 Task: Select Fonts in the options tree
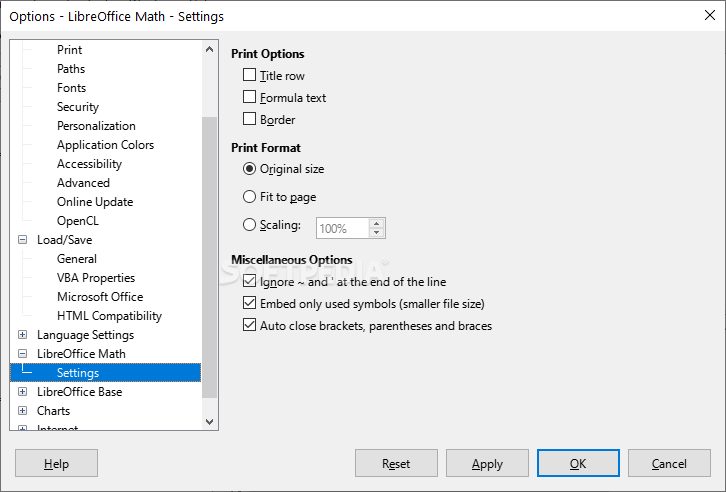coord(71,87)
